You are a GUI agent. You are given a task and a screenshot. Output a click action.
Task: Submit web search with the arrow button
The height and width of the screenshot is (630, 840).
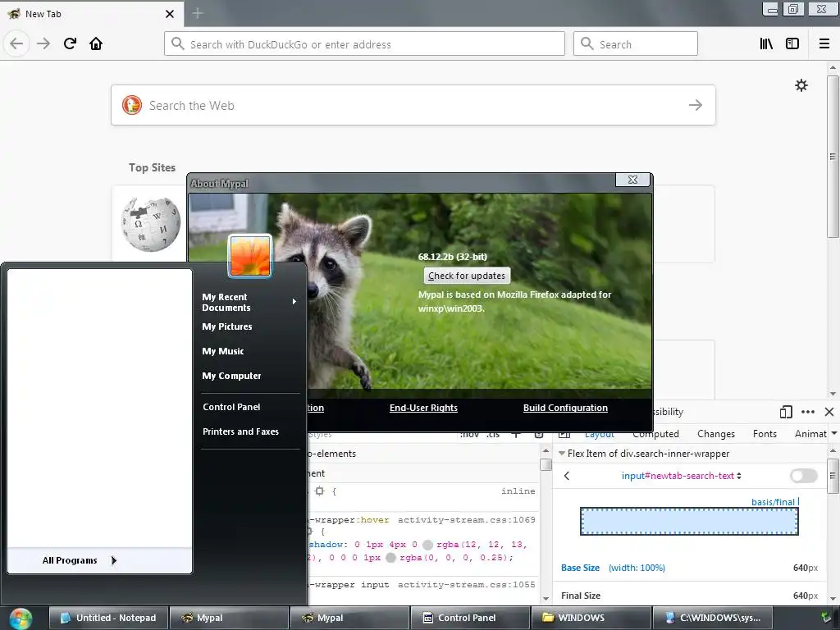coord(696,105)
